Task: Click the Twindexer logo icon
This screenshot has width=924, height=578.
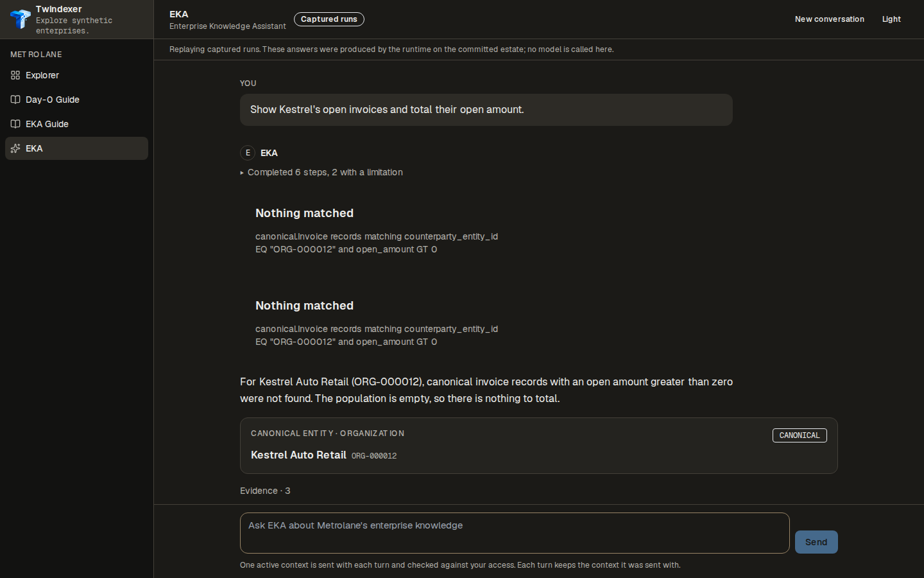Action: pos(21,19)
